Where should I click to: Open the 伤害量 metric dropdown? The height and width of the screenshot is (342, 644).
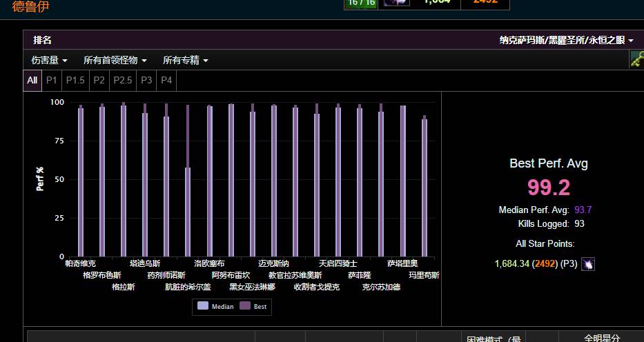click(x=49, y=60)
